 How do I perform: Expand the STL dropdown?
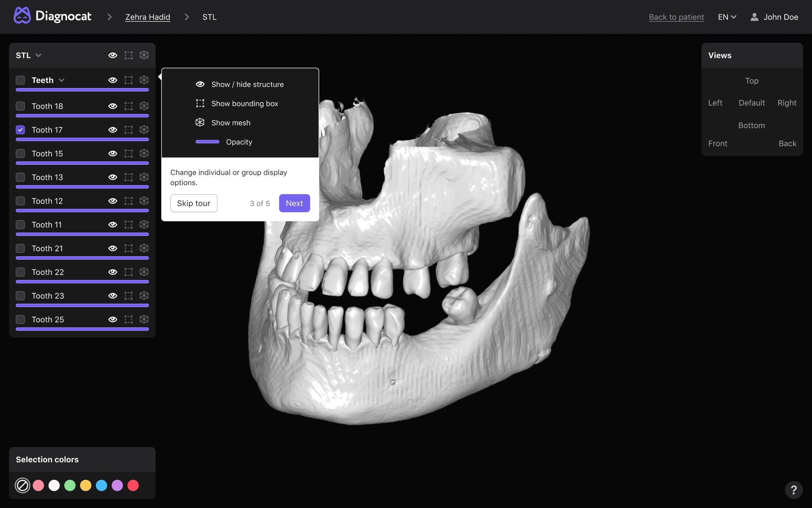click(38, 55)
